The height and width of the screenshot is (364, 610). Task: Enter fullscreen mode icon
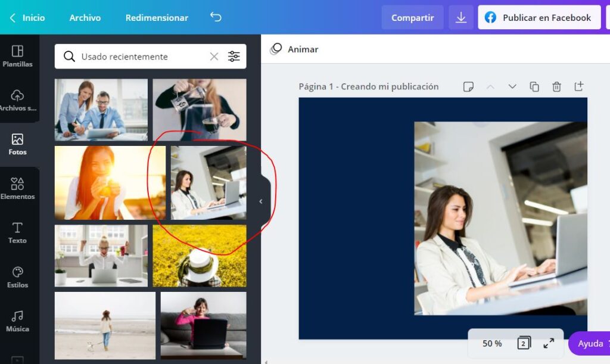[549, 343]
